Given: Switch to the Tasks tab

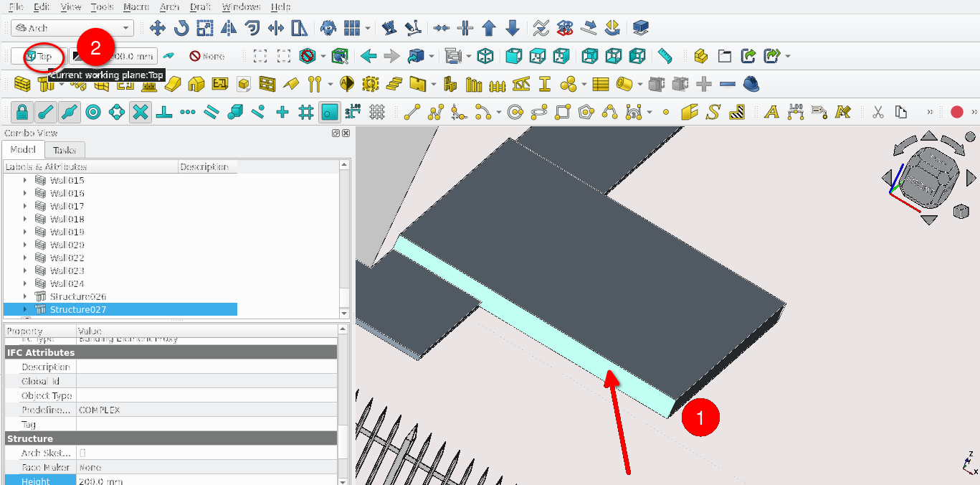Looking at the screenshot, I should coord(65,150).
